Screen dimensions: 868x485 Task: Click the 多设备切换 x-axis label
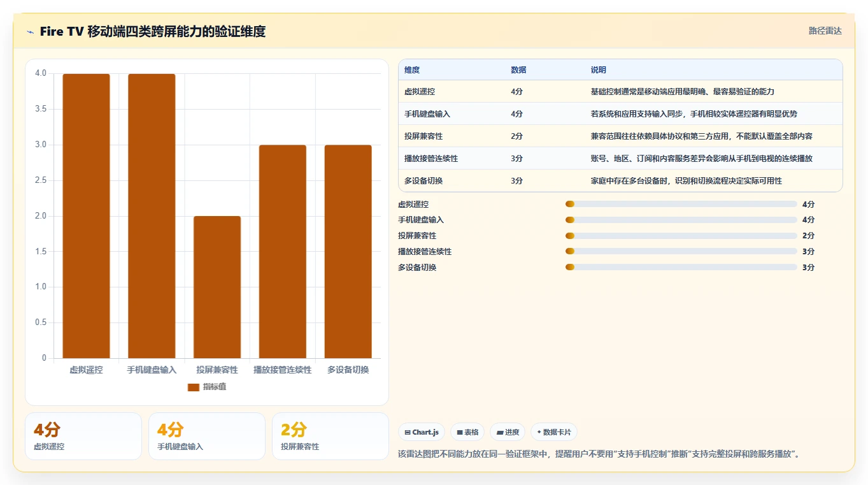(348, 370)
